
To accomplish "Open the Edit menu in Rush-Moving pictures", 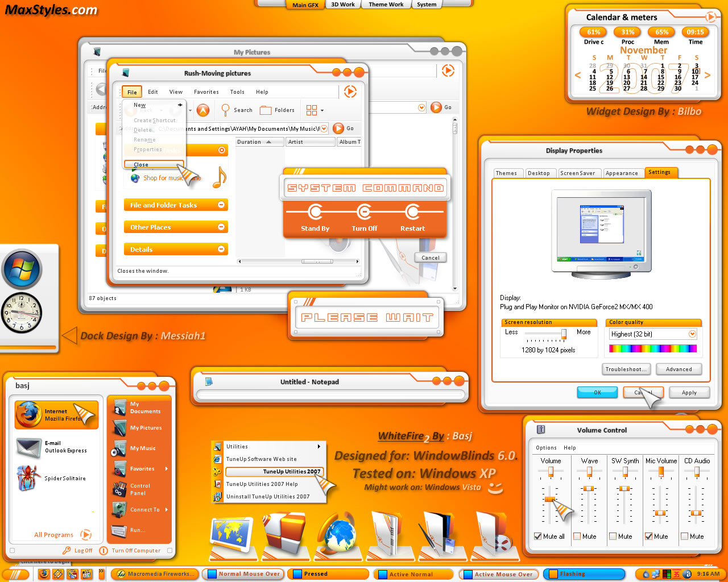I will pyautogui.click(x=153, y=92).
